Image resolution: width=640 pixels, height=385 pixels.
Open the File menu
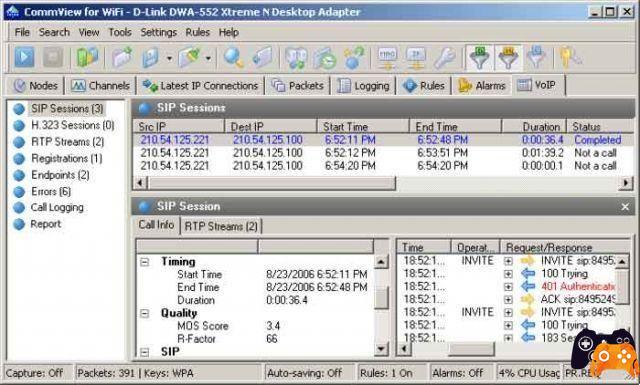(22, 32)
